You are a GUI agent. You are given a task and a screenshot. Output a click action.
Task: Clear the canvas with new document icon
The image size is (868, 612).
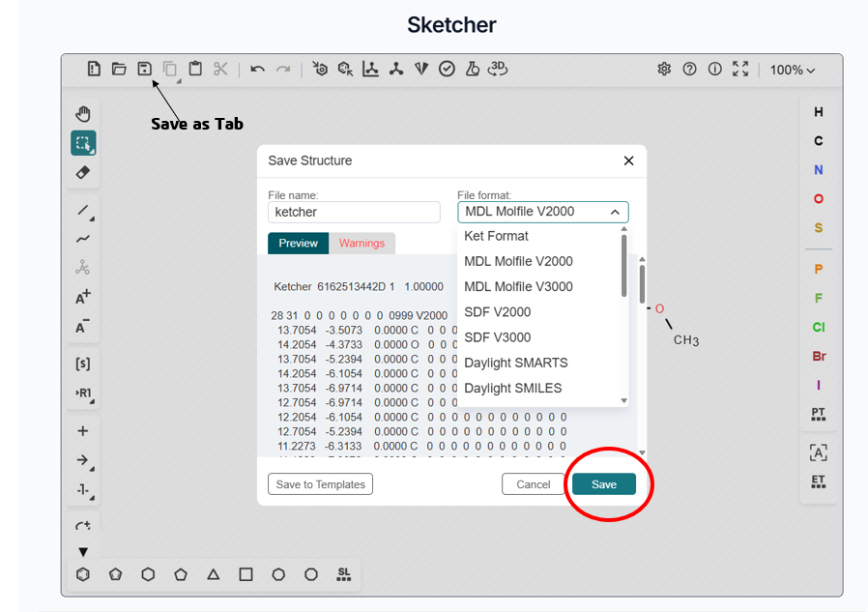tap(93, 69)
